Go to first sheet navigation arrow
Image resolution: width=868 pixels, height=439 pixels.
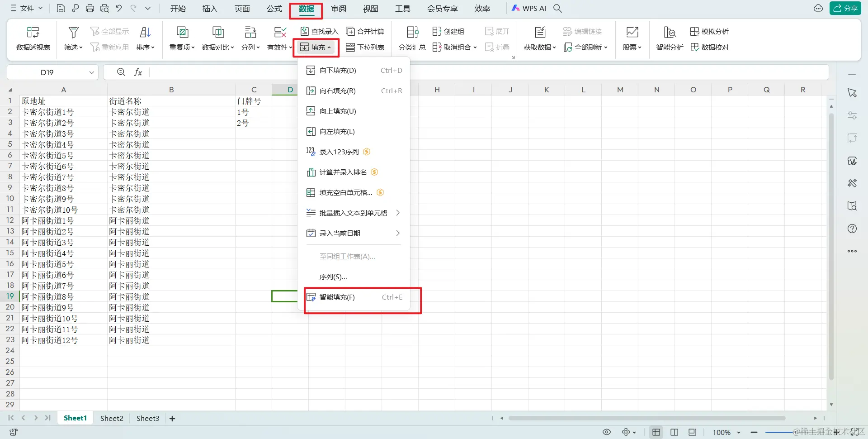(x=11, y=418)
